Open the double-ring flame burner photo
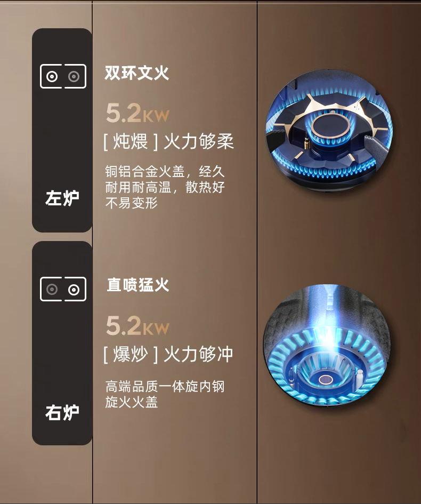421x504 pixels. pyautogui.click(x=328, y=130)
